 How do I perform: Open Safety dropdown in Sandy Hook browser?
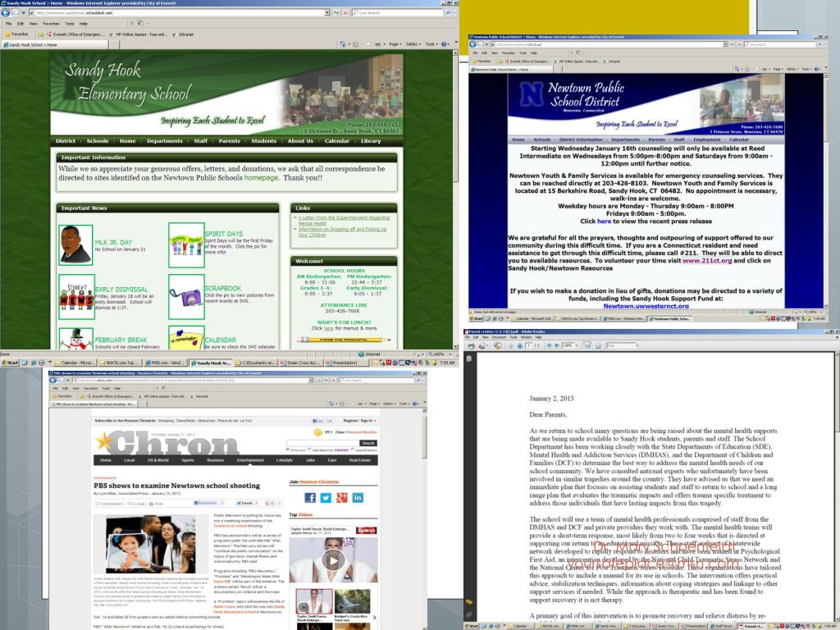point(413,44)
